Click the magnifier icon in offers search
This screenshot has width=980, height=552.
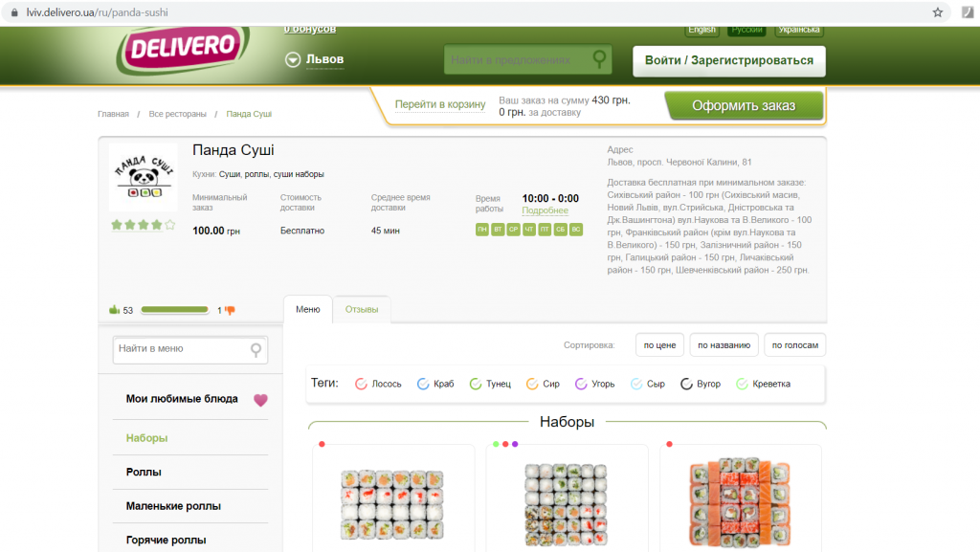coord(599,59)
